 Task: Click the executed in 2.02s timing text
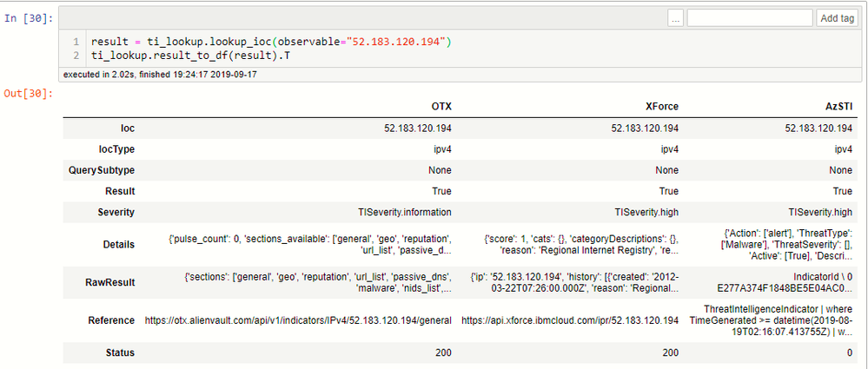coord(160,74)
